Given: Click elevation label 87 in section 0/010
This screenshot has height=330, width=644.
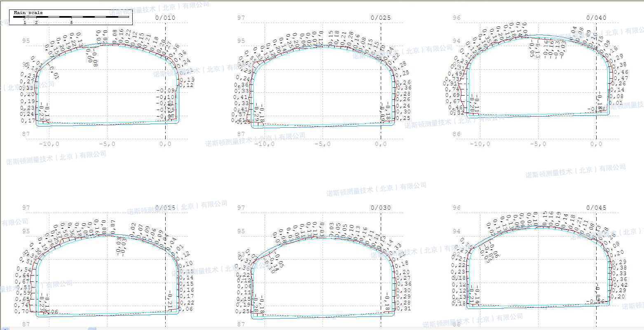Looking at the screenshot, I should pyautogui.click(x=26, y=134).
